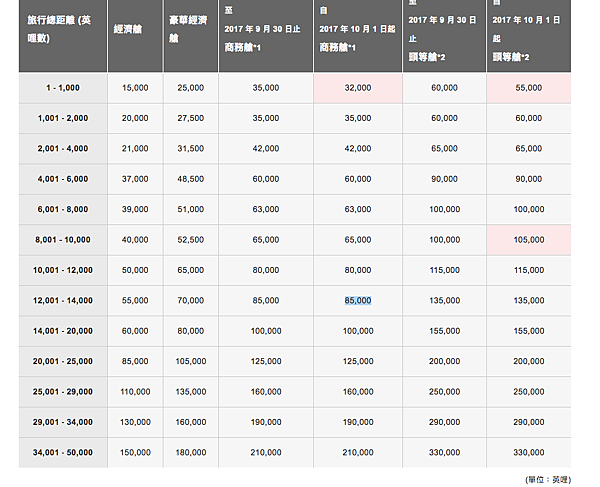
Task: Click 42,000 business until Sept 30, 2,001 - 4,000 row
Action: point(266,148)
